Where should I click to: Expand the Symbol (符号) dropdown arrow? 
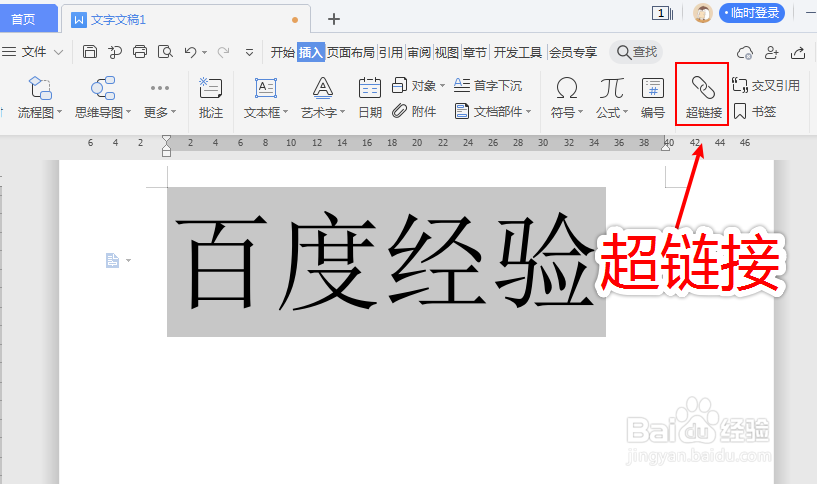tap(580, 112)
